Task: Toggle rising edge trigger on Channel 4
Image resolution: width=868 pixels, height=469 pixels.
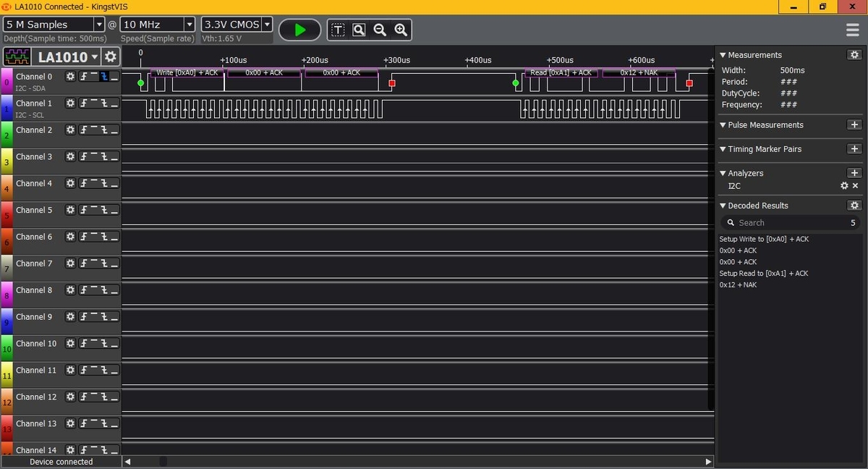Action: click(84, 183)
